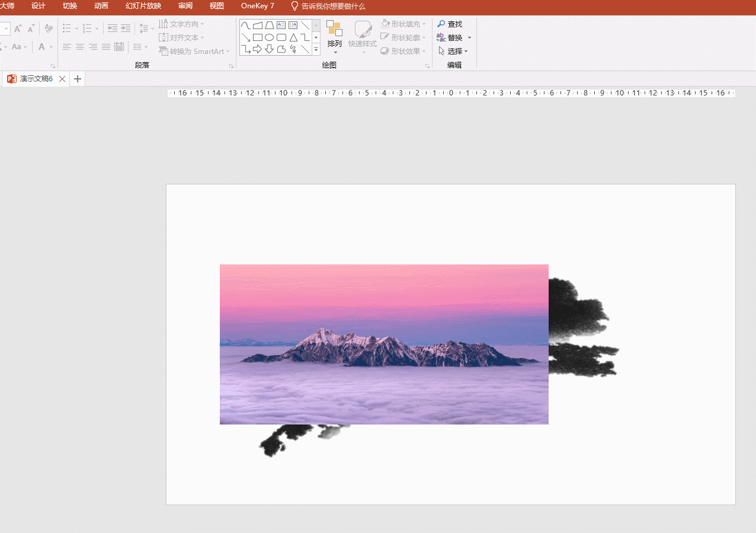Open the shape fill (形状填充) color menu
Viewport: 756px width, 533px height.
point(403,24)
